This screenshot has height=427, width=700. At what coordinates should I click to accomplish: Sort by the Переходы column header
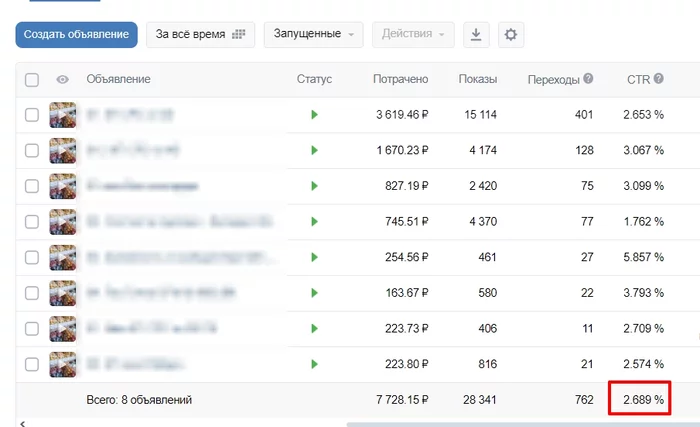[554, 80]
